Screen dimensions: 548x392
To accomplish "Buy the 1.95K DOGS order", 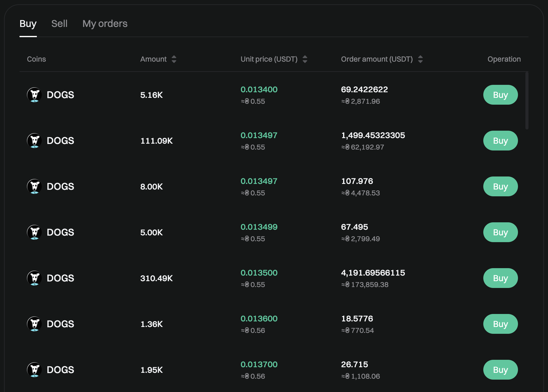I will pos(500,370).
